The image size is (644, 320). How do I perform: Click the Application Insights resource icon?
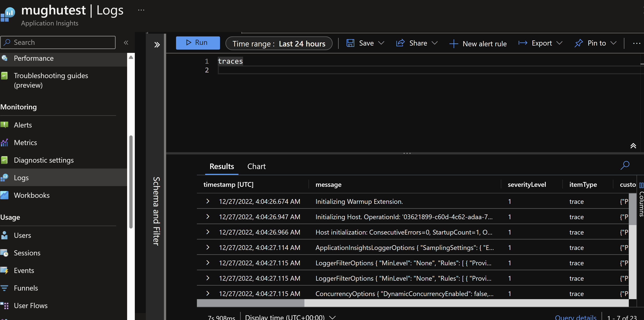click(8, 14)
